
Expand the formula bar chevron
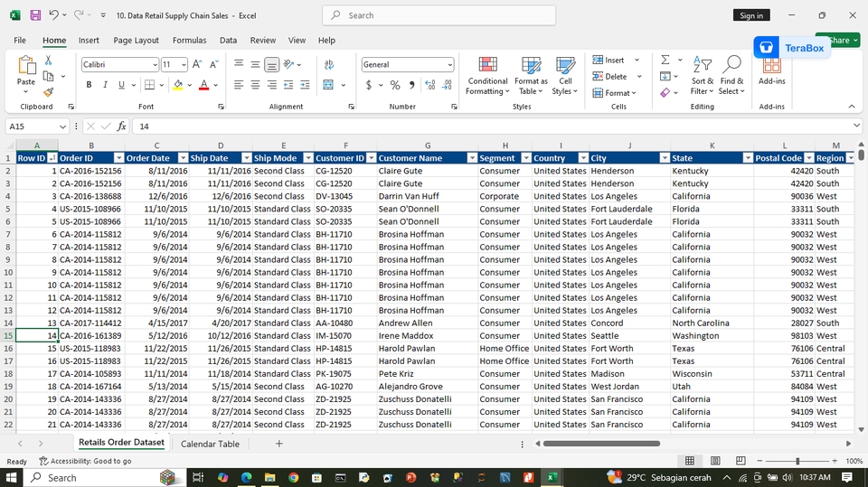(x=856, y=126)
